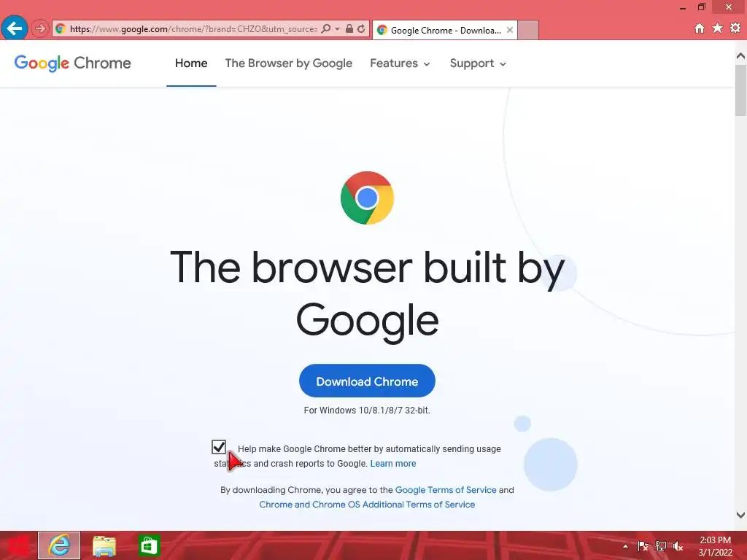
Task: Open the address bar autocomplete dropdown arrow
Action: 337,28
